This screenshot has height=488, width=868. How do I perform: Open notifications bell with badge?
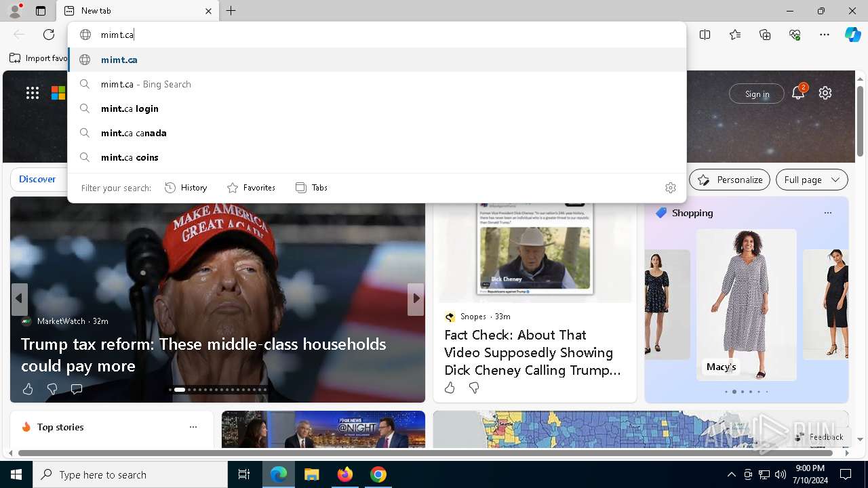(798, 93)
